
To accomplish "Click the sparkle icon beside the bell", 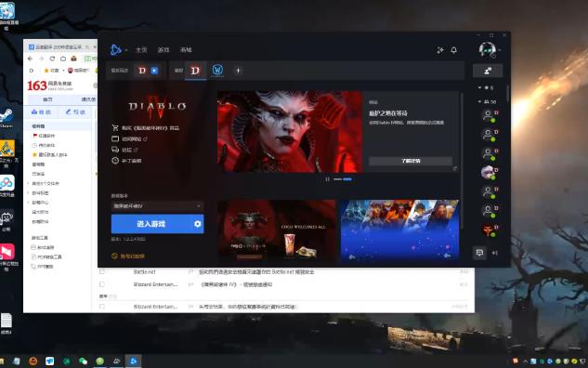I will point(440,50).
